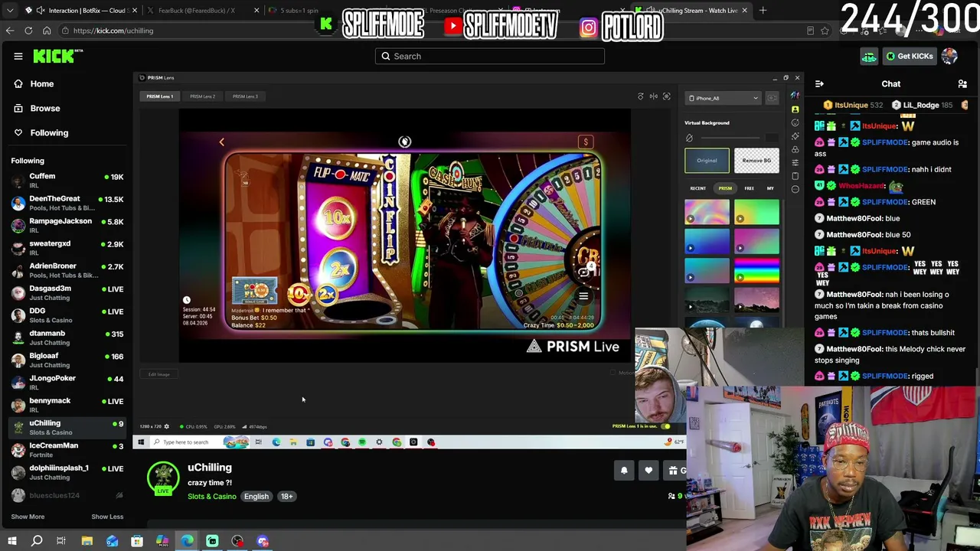Toggle the 'PRISM Lens 1 is in use' switch
Screen dimensions: 980x551
click(665, 426)
